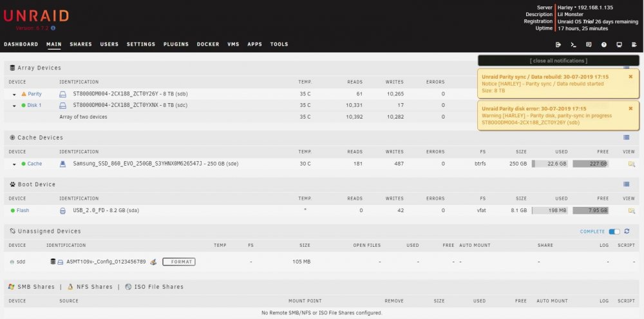Image resolution: width=644 pixels, height=319 pixels.
Task: Click the NFS Shares Linux penguin icon
Action: coord(70,287)
